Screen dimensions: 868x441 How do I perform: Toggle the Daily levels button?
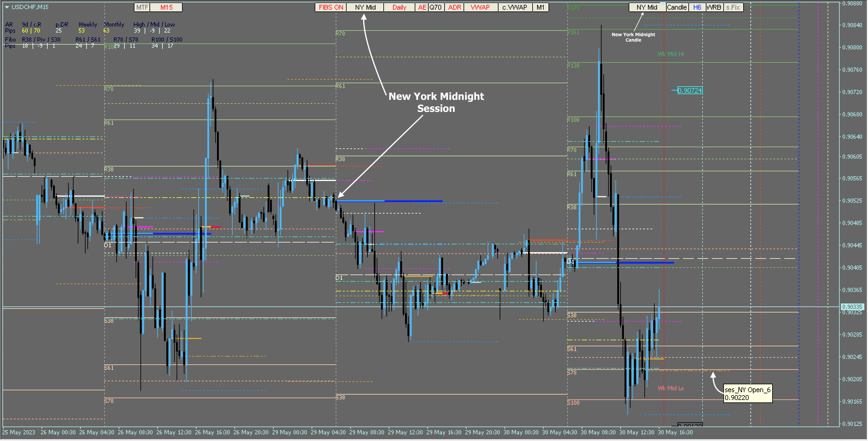[x=399, y=8]
